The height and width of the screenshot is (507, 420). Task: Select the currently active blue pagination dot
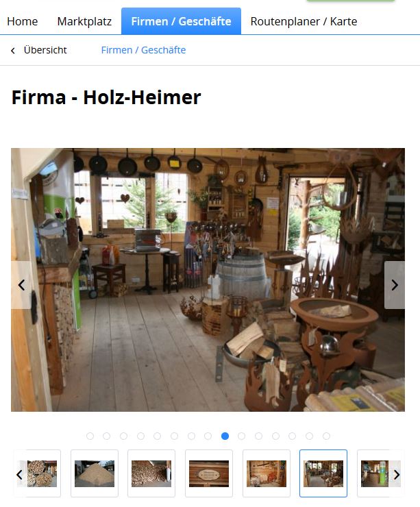coord(225,436)
